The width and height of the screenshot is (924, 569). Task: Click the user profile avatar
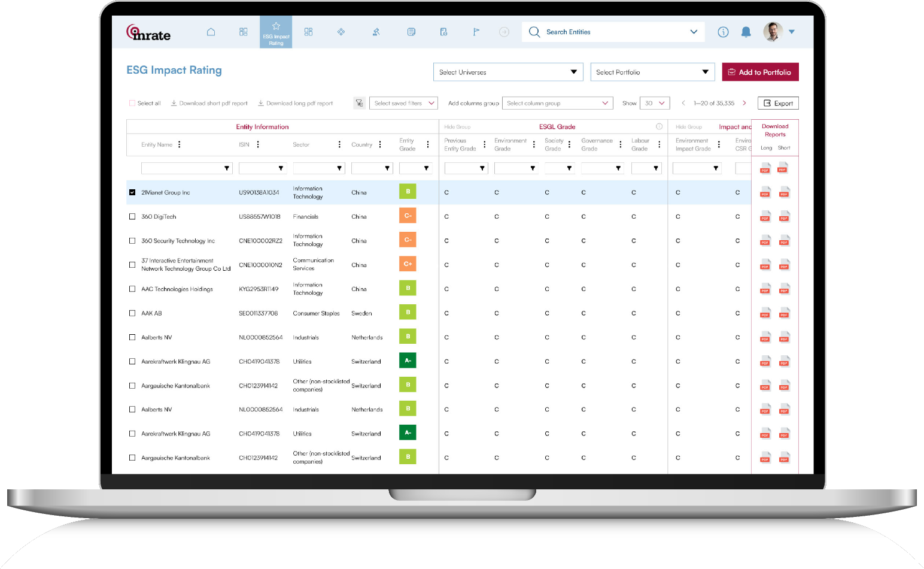click(x=773, y=32)
